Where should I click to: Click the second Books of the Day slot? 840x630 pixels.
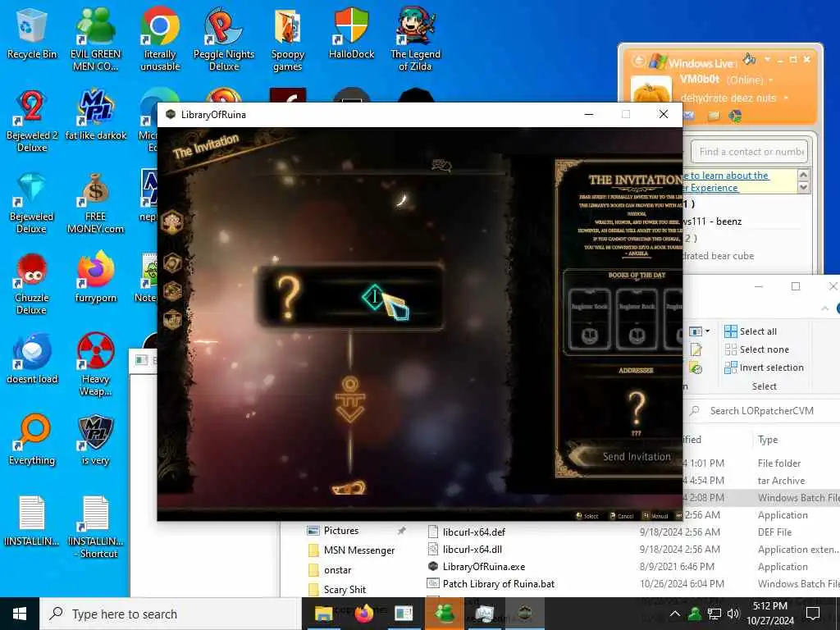637,320
